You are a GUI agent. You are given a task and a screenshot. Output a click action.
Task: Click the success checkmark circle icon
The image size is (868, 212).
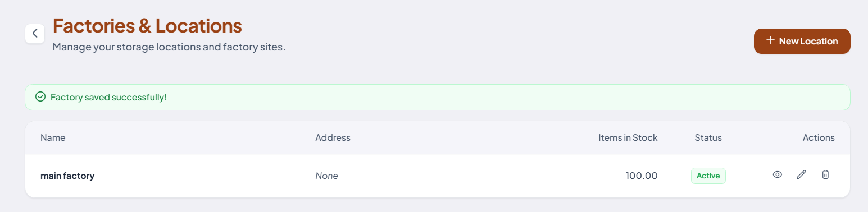(x=40, y=97)
